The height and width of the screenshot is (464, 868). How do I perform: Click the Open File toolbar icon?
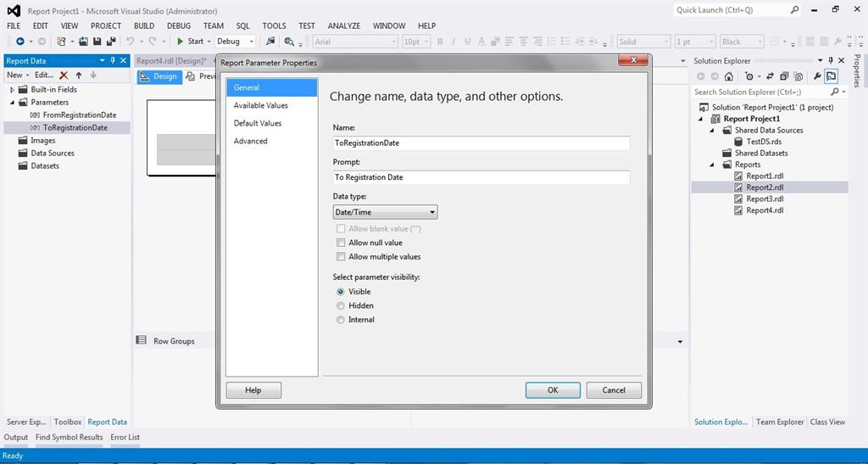point(84,42)
